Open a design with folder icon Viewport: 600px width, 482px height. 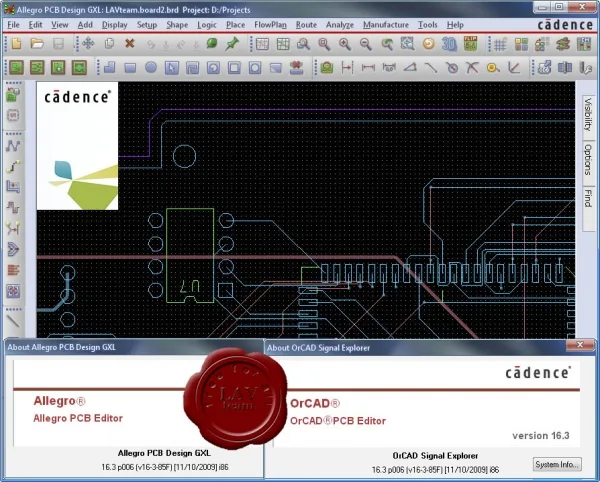[x=37, y=44]
